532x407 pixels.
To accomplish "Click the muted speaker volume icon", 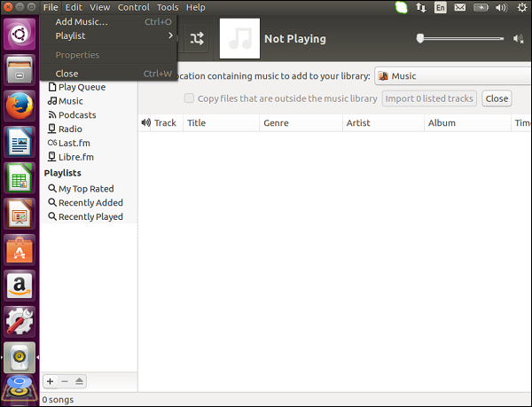I will pyautogui.click(x=518, y=39).
